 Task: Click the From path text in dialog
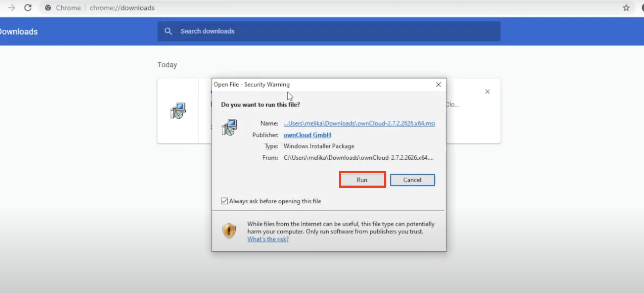click(358, 158)
